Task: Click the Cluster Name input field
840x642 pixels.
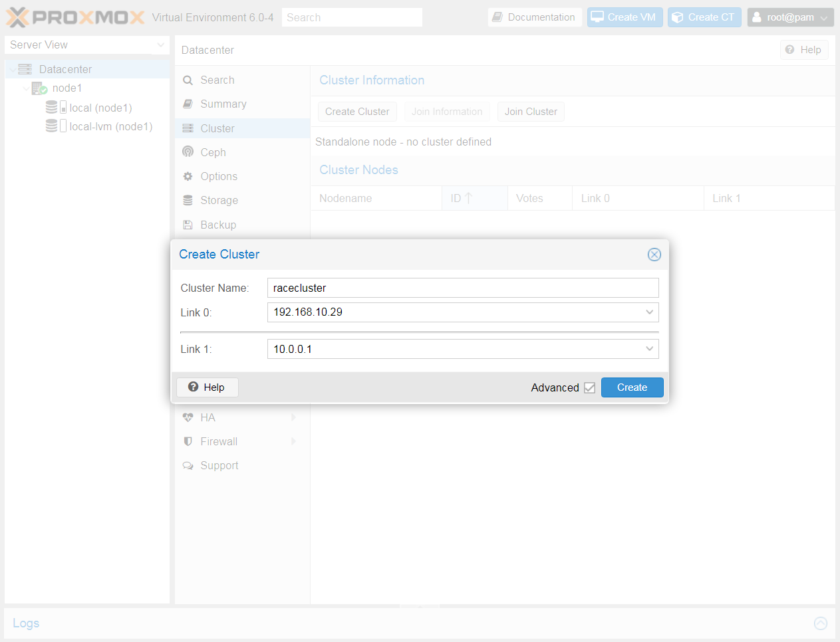Action: click(463, 288)
